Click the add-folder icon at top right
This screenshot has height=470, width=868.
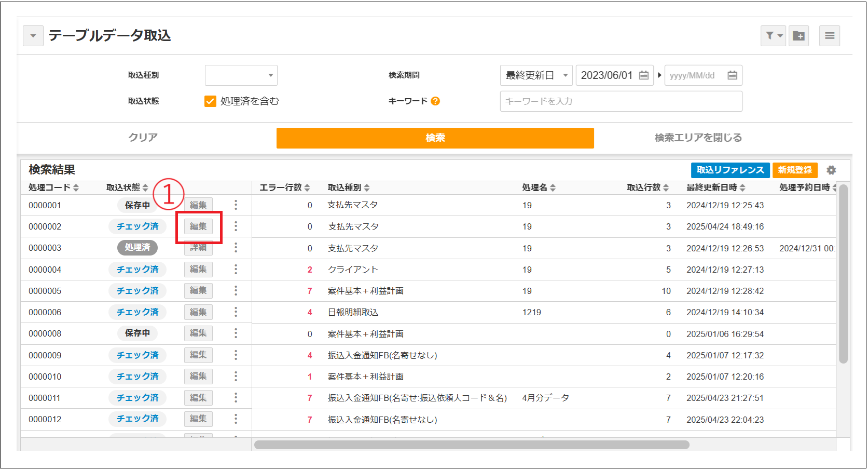(x=799, y=36)
